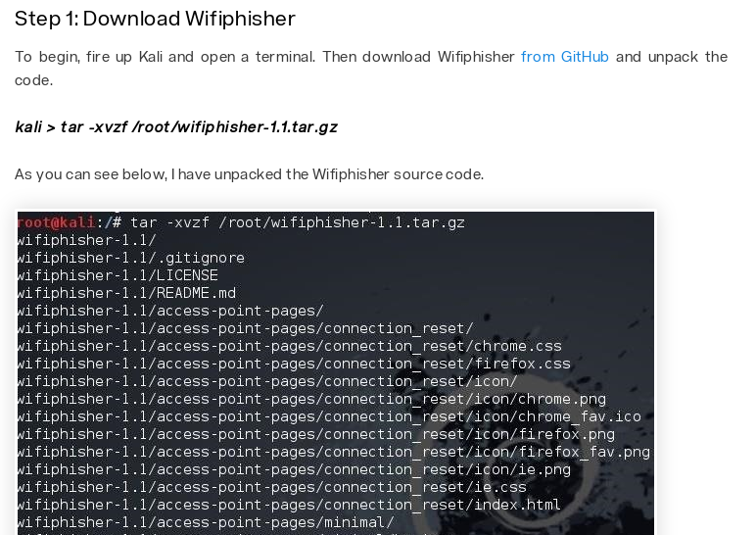This screenshot has height=535, width=756.
Task: Click the "wifiphisher-1.1/LICENSE" terminal line
Action: coord(118,275)
